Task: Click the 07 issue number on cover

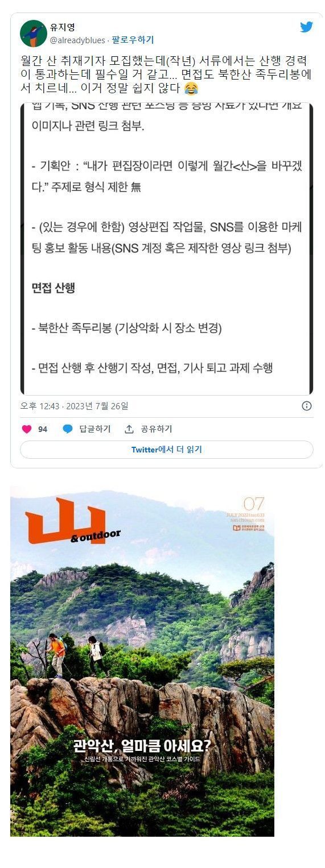Action: click(x=253, y=504)
